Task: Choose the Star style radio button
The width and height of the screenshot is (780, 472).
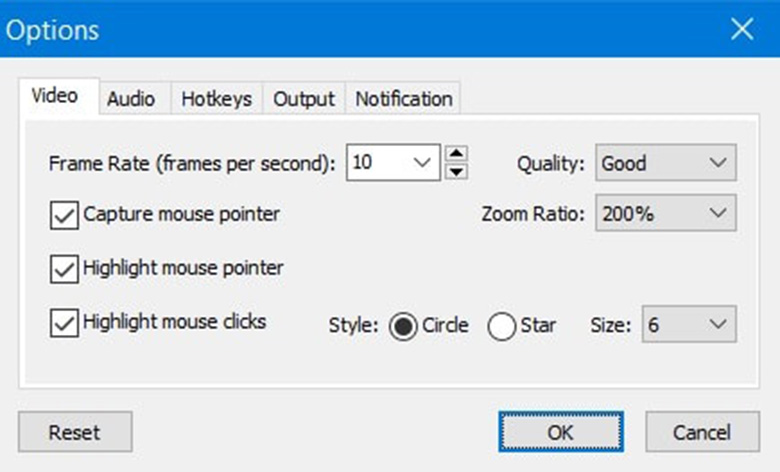Action: point(502,326)
